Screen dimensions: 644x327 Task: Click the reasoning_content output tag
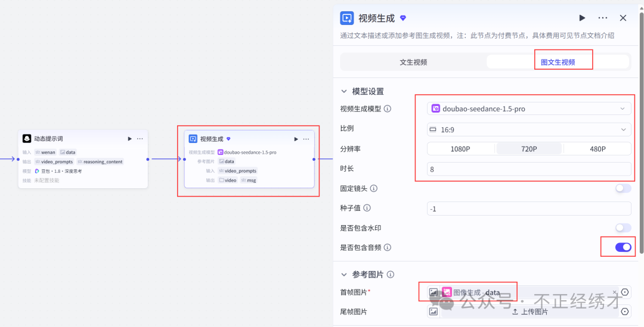(100, 161)
